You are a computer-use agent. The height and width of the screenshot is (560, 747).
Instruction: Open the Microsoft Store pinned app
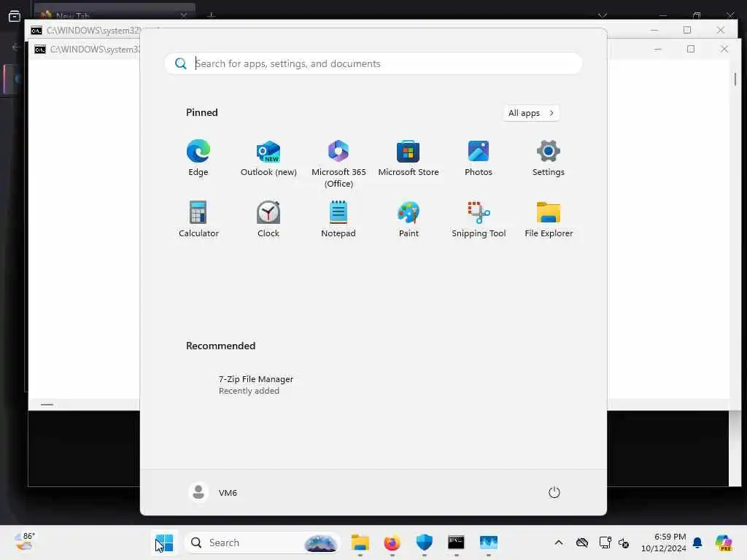[409, 158]
